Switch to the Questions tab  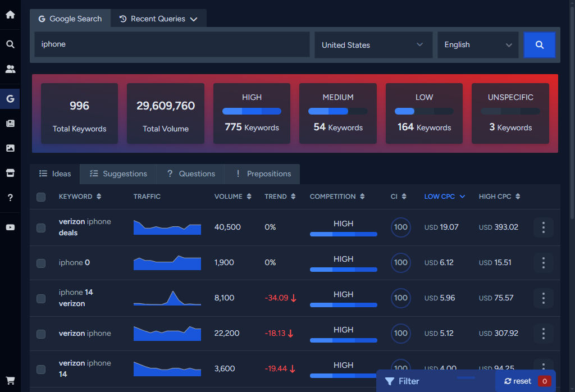pos(190,174)
